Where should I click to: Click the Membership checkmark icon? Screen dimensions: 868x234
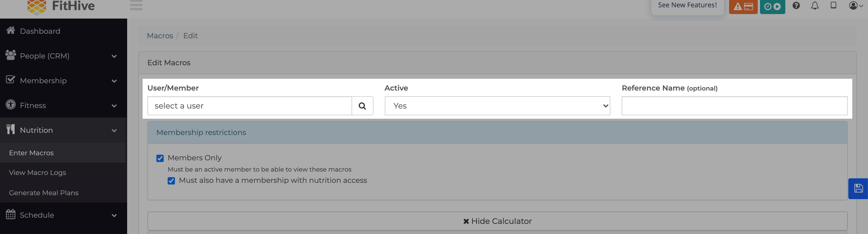coord(10,80)
